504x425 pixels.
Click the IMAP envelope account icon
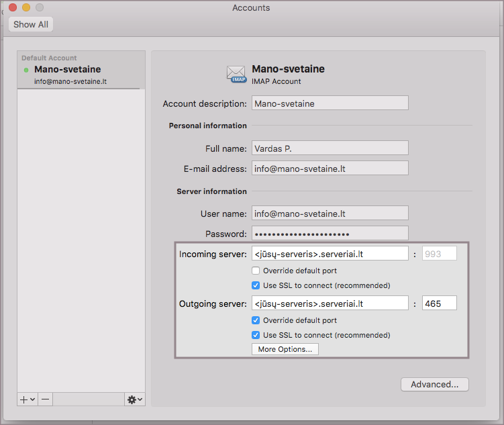coord(237,74)
